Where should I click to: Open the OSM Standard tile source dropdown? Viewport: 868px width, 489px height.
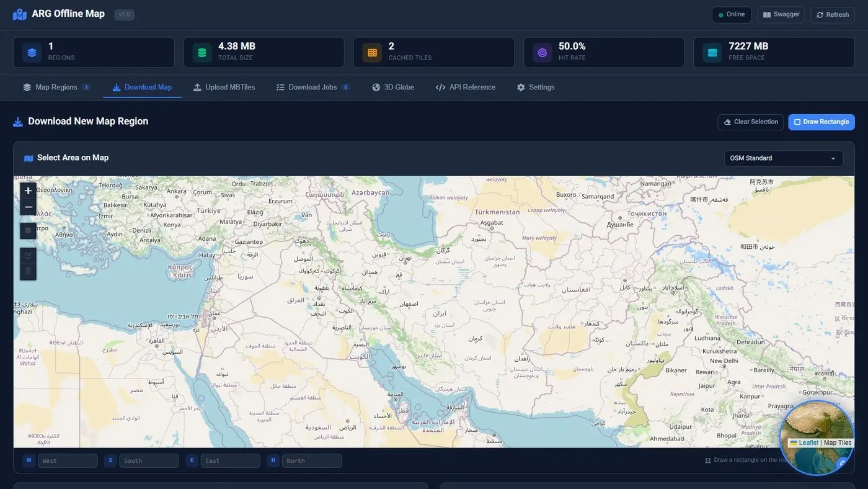tap(784, 158)
